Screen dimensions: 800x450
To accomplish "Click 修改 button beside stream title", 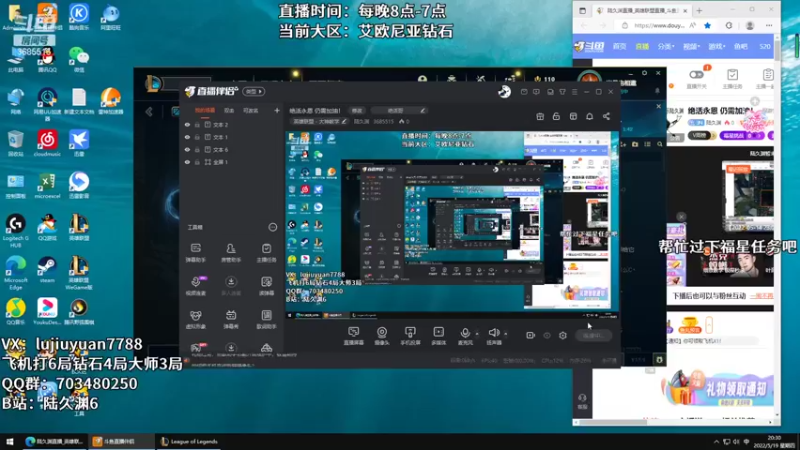I will [x=357, y=110].
